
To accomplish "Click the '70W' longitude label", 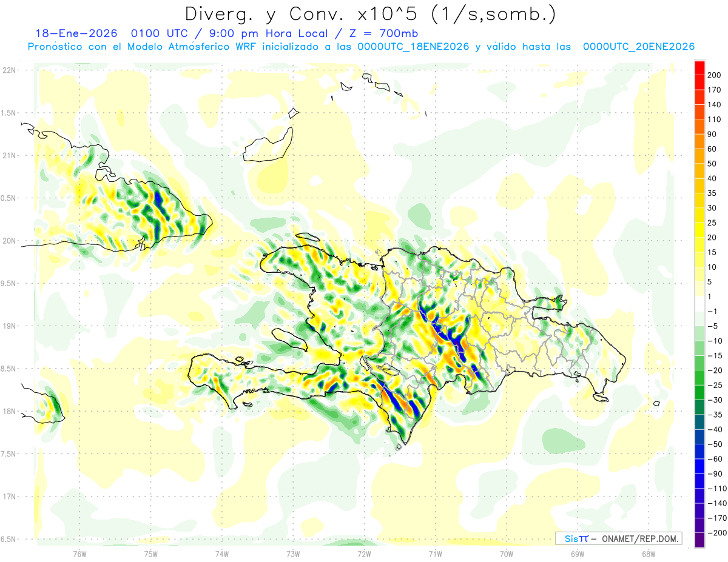I will (506, 554).
